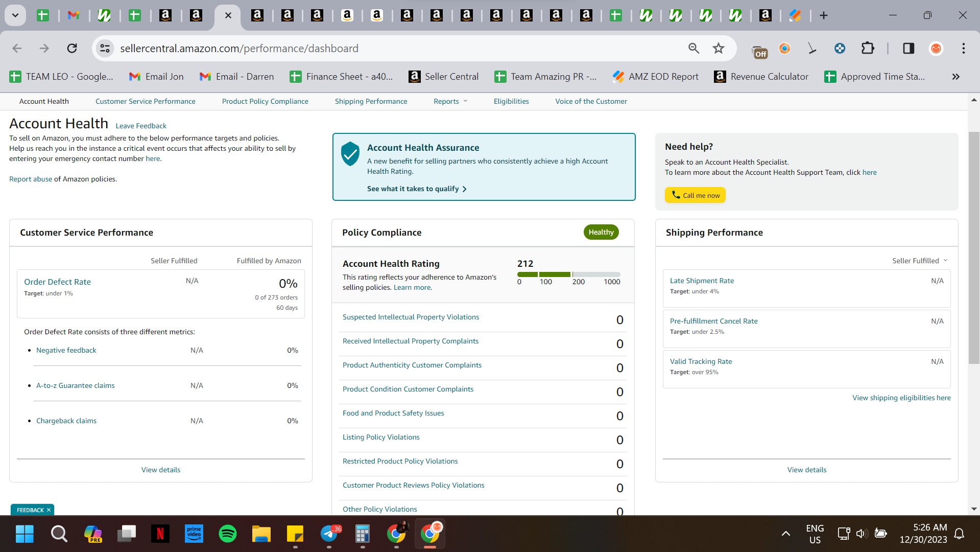Expand the Reports dropdown menu

(450, 101)
